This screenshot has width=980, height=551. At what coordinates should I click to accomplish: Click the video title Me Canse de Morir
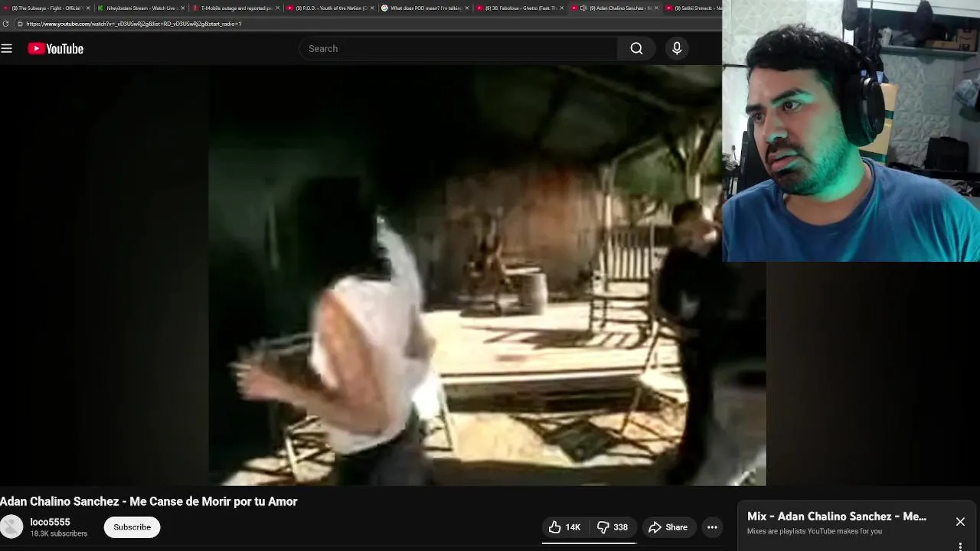(149, 501)
